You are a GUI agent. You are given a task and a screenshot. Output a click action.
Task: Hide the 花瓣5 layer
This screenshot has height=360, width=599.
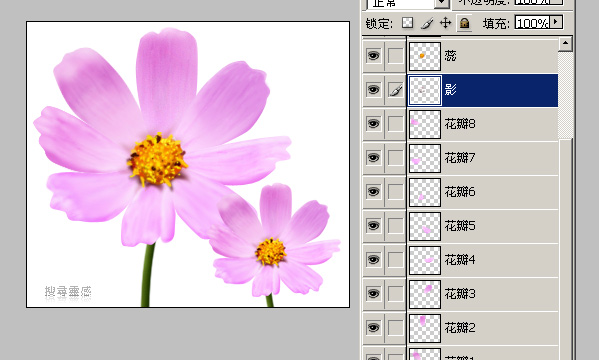(373, 226)
